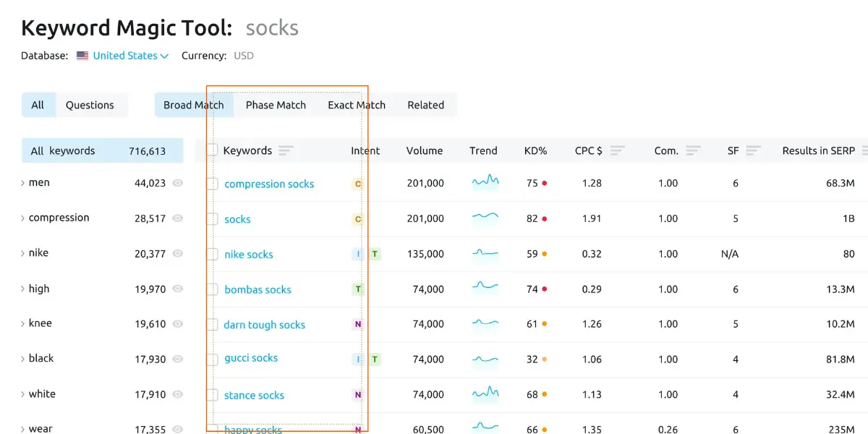Expand the knee keyword group
868x434 pixels.
point(22,324)
